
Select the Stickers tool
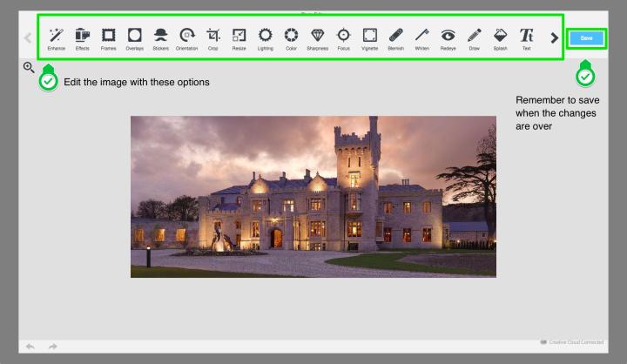pyautogui.click(x=161, y=39)
